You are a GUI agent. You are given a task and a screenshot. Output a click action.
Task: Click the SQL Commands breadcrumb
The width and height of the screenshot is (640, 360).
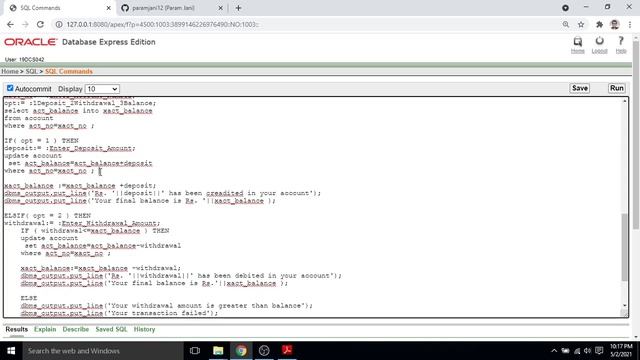point(69,71)
